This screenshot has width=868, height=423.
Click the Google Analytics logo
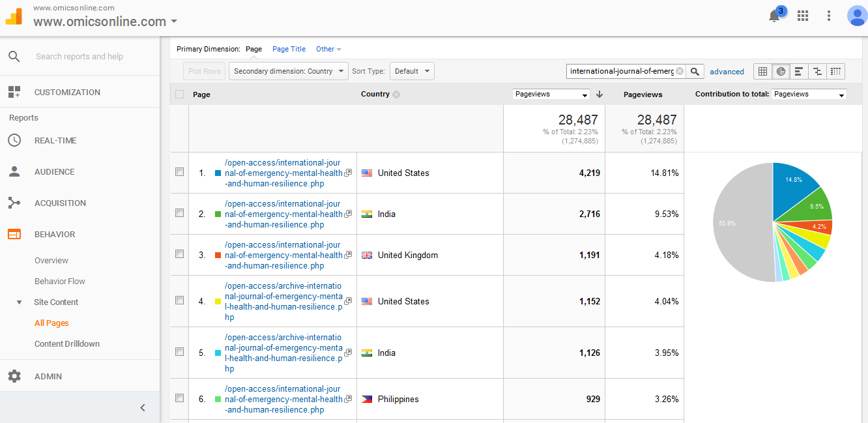click(x=14, y=16)
